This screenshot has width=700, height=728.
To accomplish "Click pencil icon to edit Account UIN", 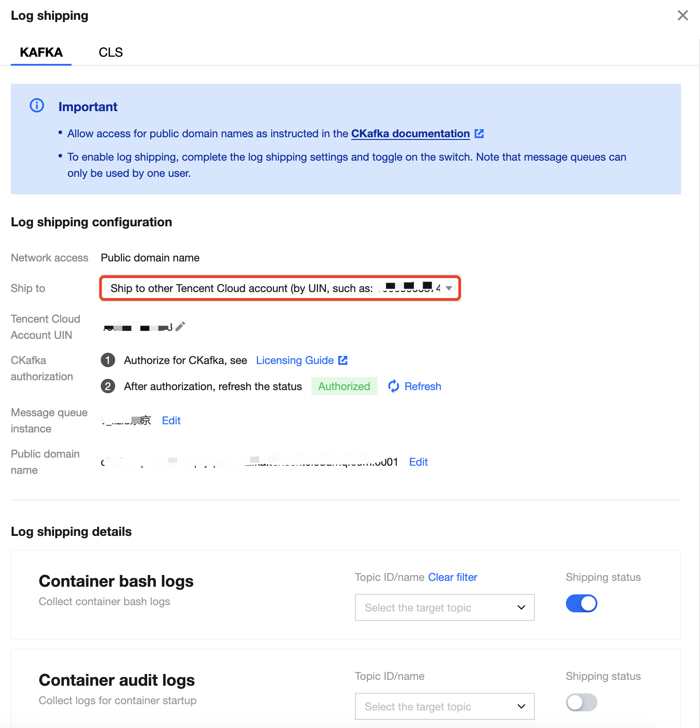I will point(180,326).
